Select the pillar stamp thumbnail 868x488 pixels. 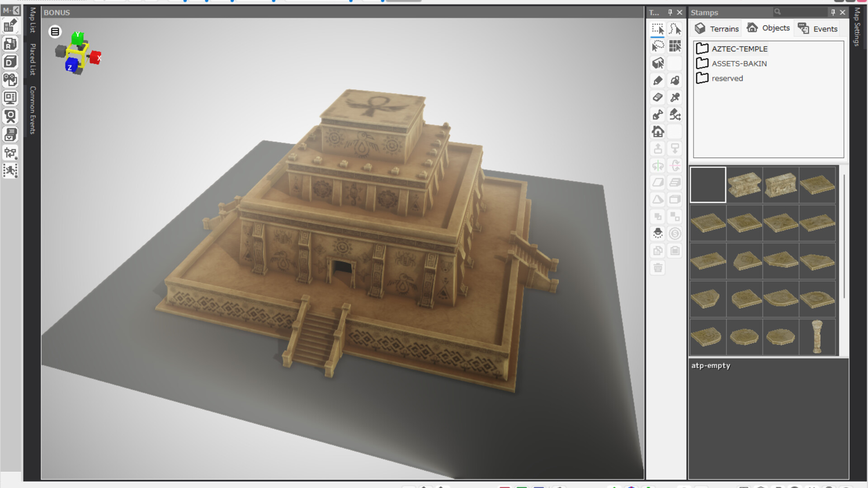[817, 337]
